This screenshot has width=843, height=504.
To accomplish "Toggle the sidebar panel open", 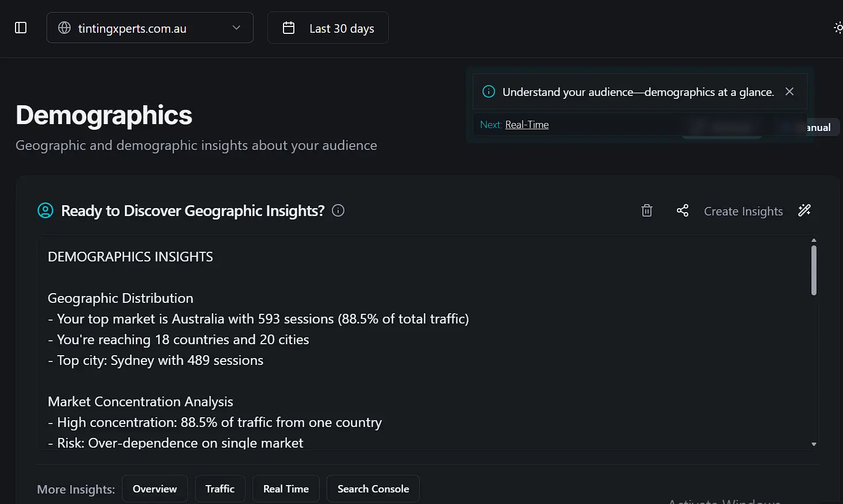I will pyautogui.click(x=20, y=27).
